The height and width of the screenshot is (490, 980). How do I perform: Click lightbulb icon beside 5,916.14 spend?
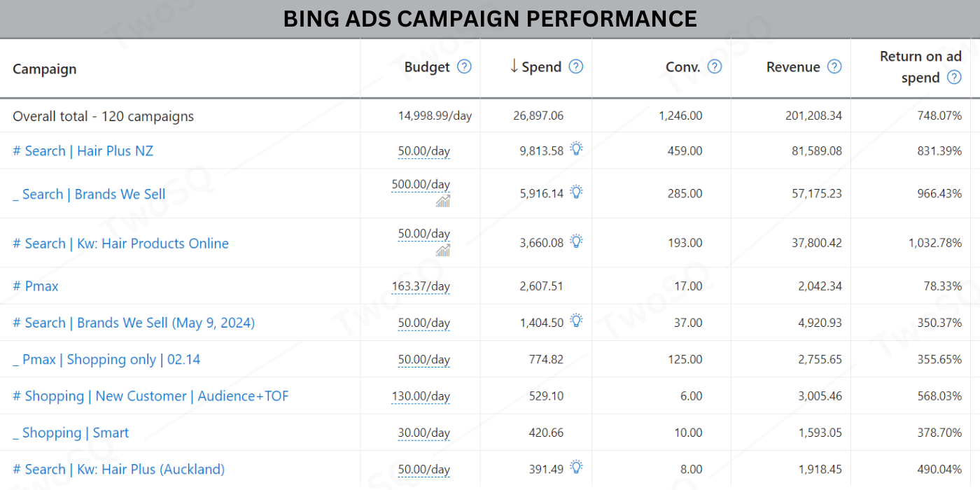click(x=576, y=192)
